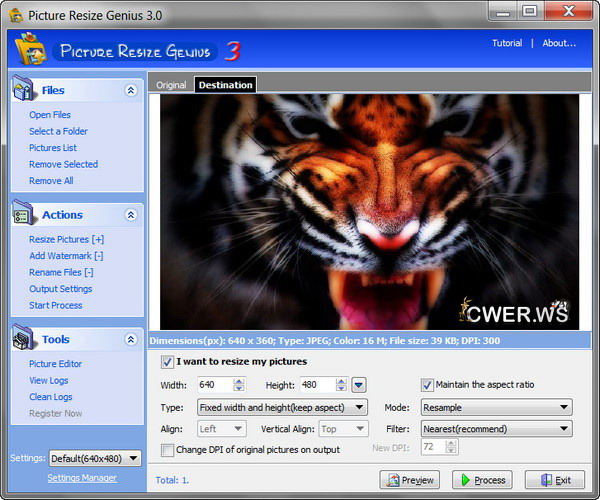Open the Type dropdown for resize method
This screenshot has height=500, width=600.
[281, 407]
